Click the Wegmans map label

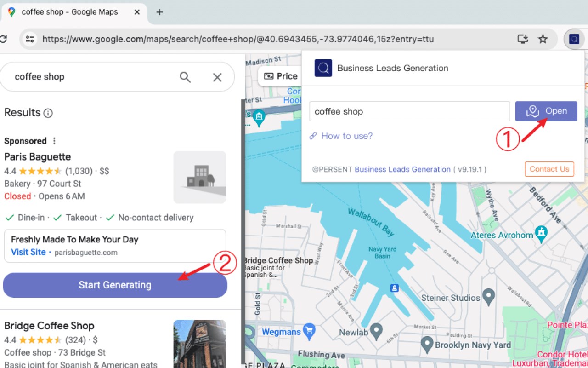[x=281, y=332]
